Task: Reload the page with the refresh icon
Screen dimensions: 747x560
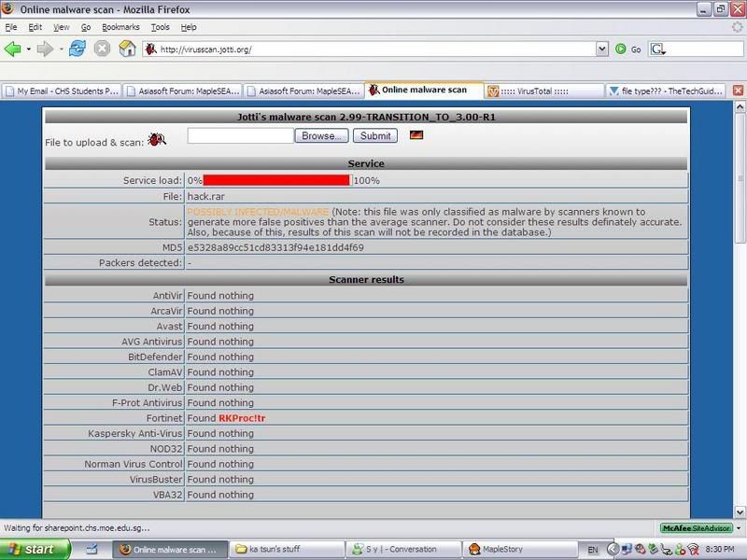Action: [78, 49]
